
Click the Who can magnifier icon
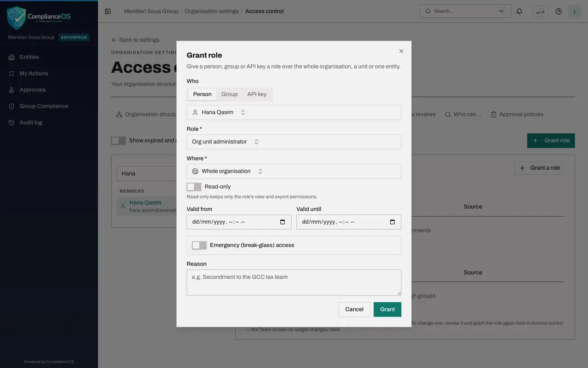pyautogui.click(x=447, y=115)
